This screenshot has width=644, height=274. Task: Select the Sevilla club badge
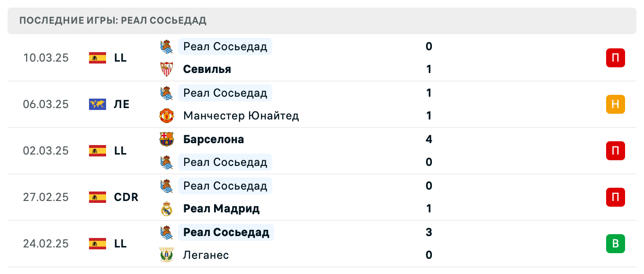coord(167,69)
